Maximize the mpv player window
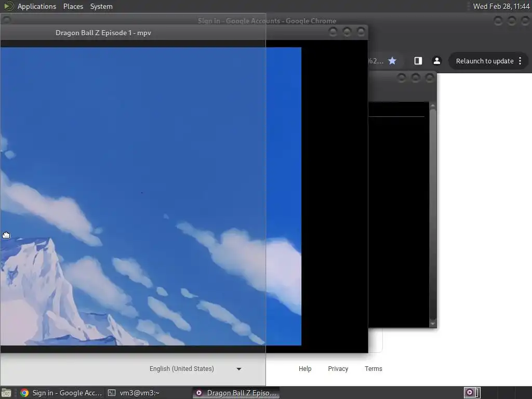Viewport: 532px width, 399px height. pos(347,32)
